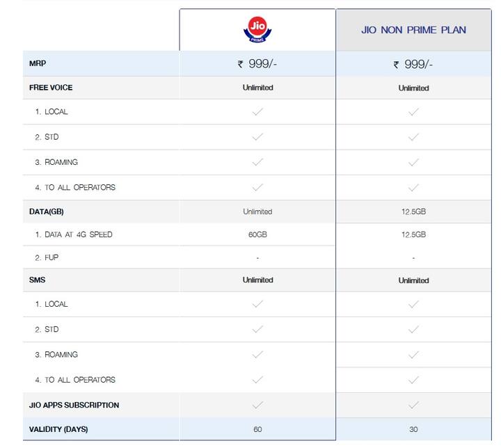Select the JIO APPS SUBSCRIPTION row label
This screenshot has height=448, width=501.
pos(74,405)
